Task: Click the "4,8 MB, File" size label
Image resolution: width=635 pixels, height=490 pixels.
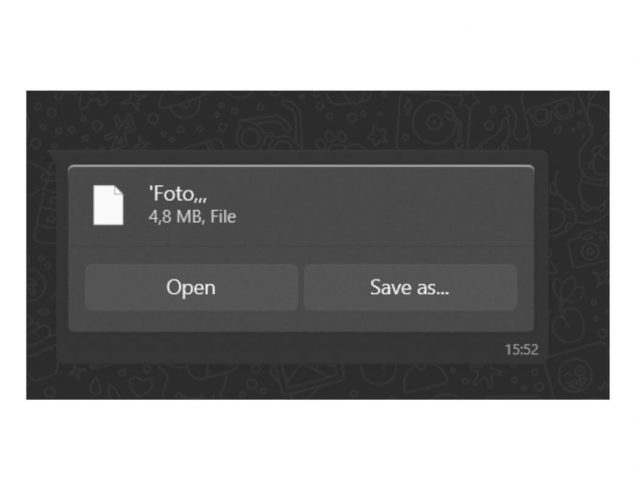Action: [x=192, y=217]
